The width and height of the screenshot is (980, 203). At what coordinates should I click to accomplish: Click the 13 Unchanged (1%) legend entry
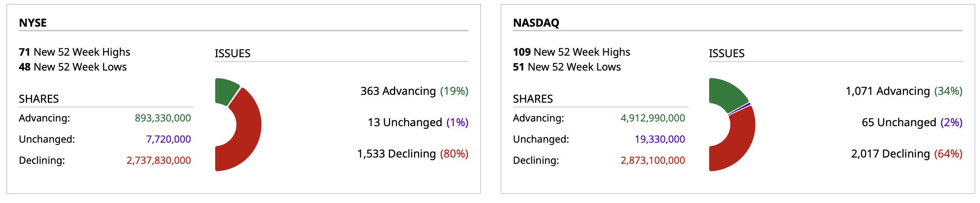[418, 122]
